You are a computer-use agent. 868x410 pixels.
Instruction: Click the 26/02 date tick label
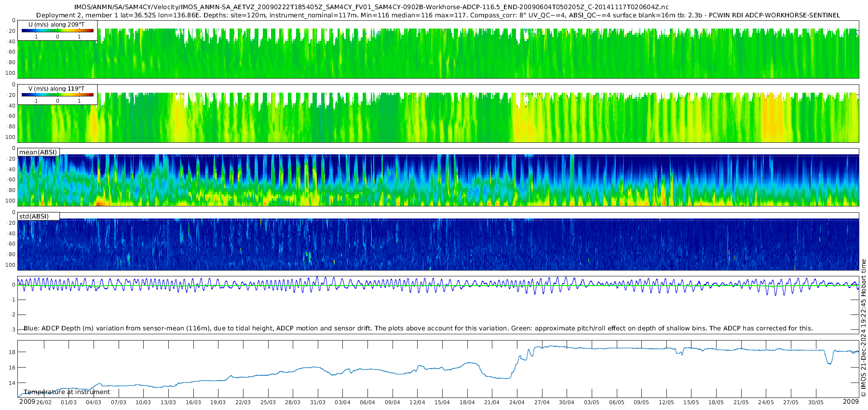coord(44,402)
